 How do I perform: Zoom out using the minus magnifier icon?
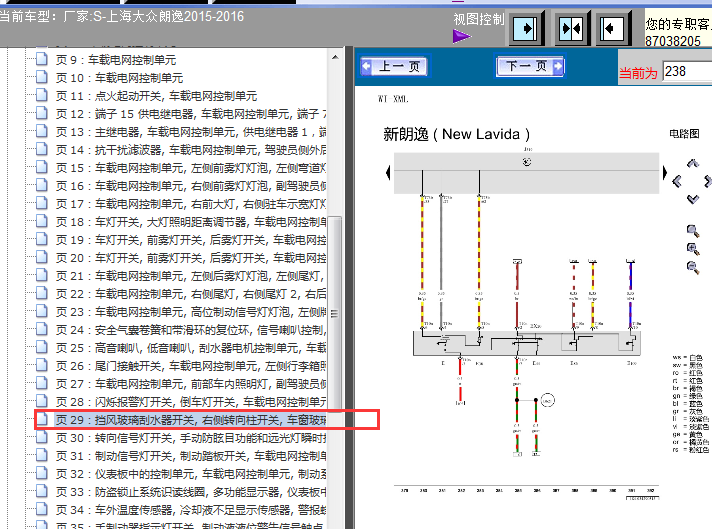coord(692,267)
